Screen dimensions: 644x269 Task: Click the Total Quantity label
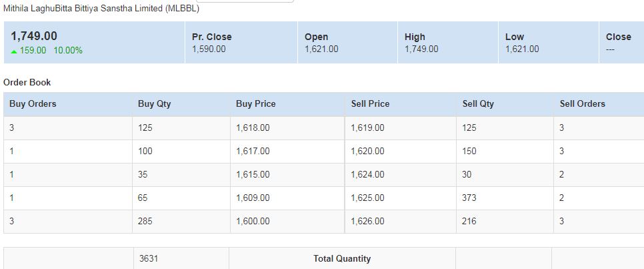pyautogui.click(x=342, y=258)
